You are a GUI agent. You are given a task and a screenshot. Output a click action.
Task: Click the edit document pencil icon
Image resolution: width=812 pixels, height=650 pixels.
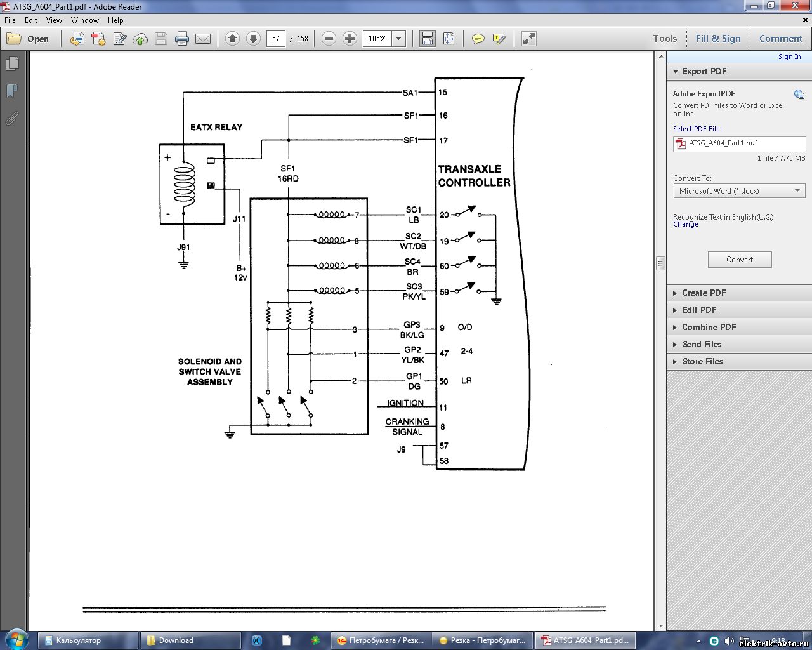[x=119, y=39]
